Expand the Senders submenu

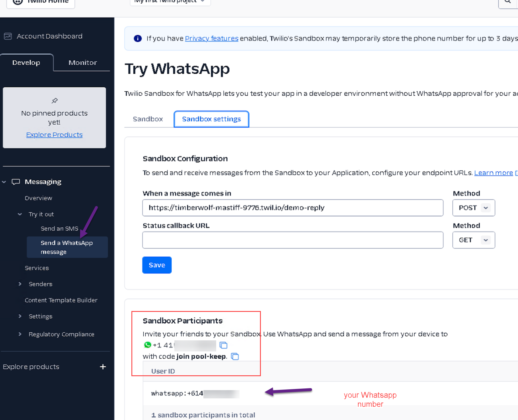point(20,284)
